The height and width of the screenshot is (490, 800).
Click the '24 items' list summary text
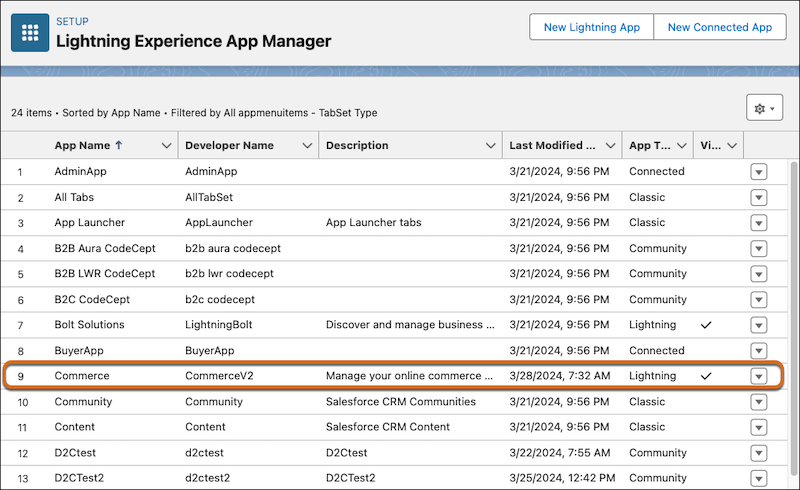tap(31, 113)
